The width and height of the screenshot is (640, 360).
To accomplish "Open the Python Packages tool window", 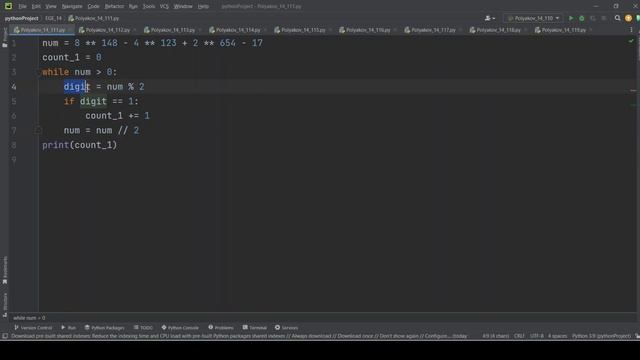I will 104,328.
